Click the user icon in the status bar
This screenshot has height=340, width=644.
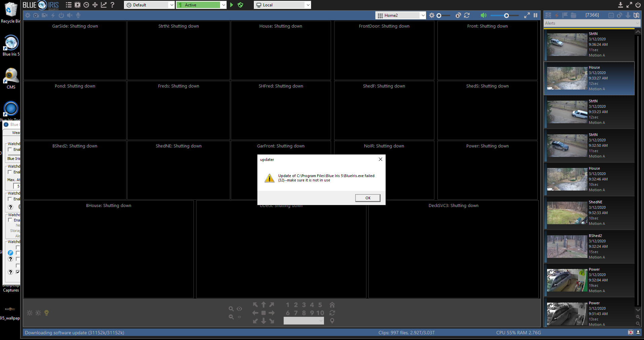coord(638,332)
